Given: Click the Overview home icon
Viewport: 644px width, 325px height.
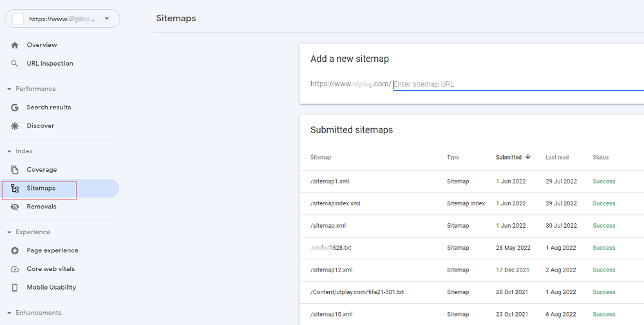Looking at the screenshot, I should (15, 45).
